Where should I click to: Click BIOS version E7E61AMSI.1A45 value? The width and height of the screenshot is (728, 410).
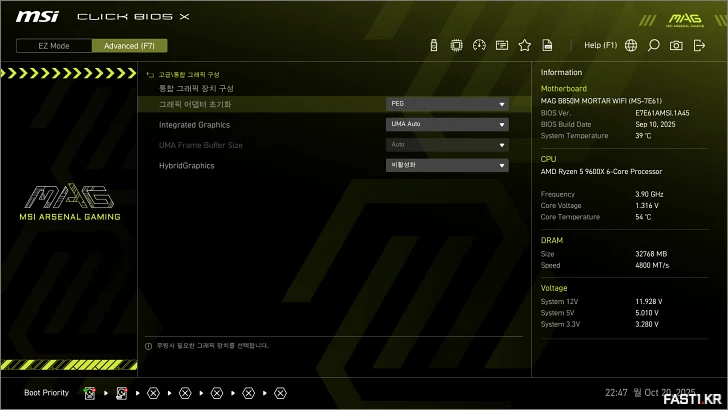point(662,113)
